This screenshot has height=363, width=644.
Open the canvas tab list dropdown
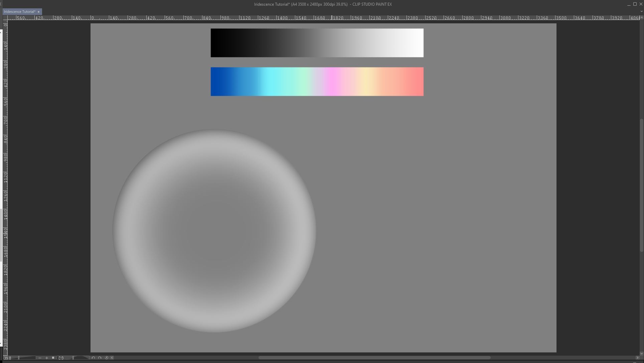tap(641, 11)
